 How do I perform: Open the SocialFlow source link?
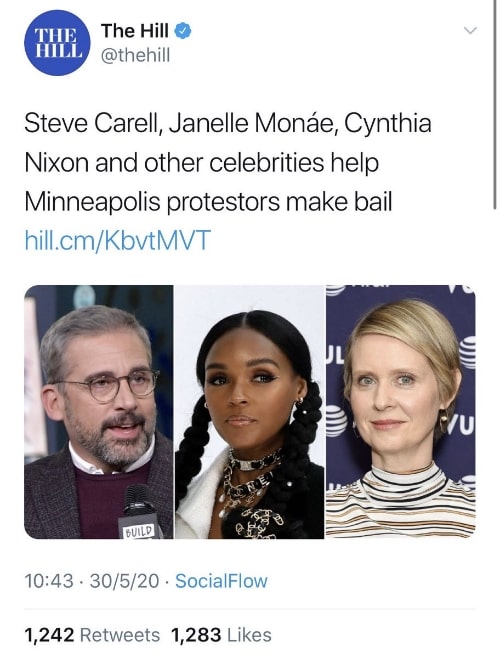(x=221, y=581)
